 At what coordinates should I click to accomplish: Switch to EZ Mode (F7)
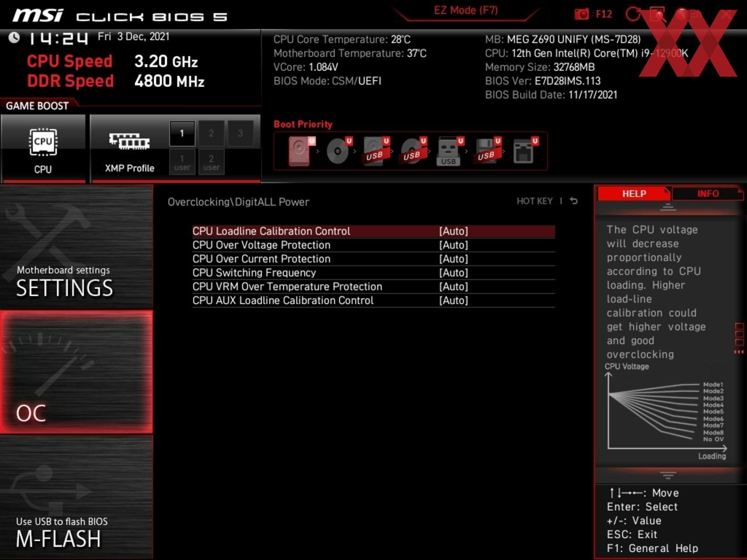[x=466, y=10]
